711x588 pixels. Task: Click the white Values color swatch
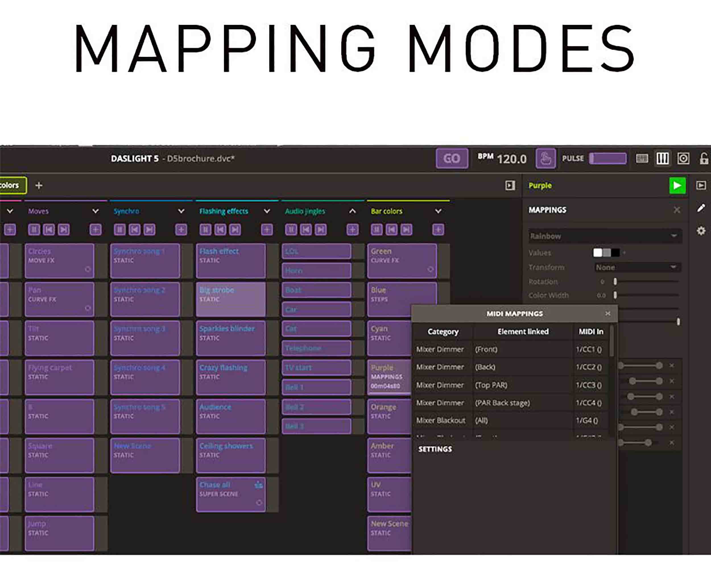tap(598, 253)
